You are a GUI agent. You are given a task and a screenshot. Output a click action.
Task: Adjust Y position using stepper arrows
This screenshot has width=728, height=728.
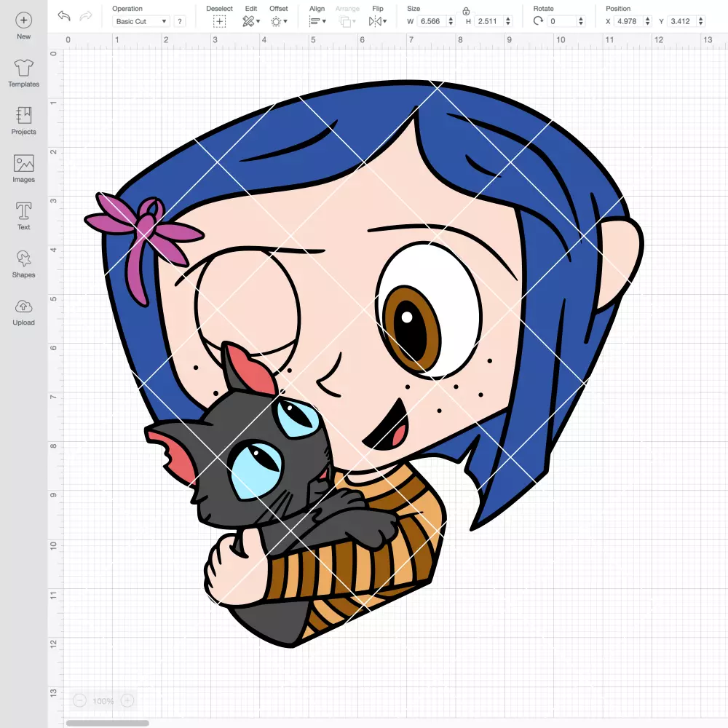(x=701, y=21)
